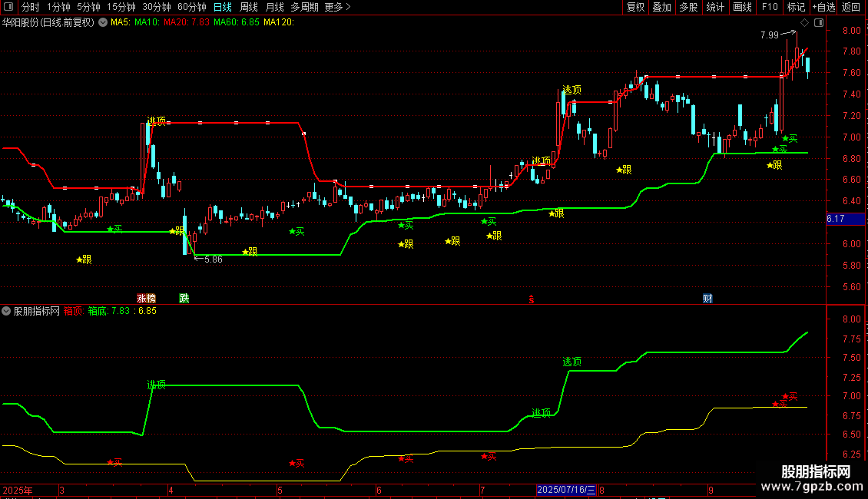Click month 6 on the time axis
The height and width of the screenshot is (499, 868).
coord(379,491)
